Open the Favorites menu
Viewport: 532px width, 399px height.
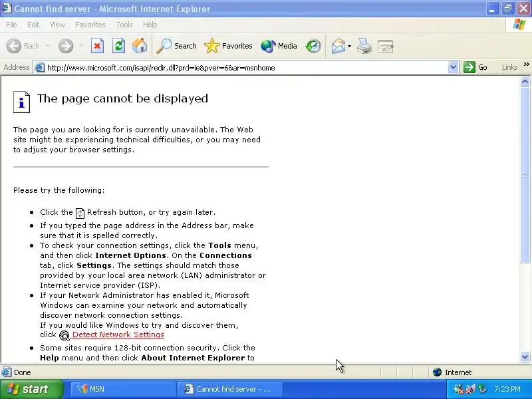pos(90,25)
